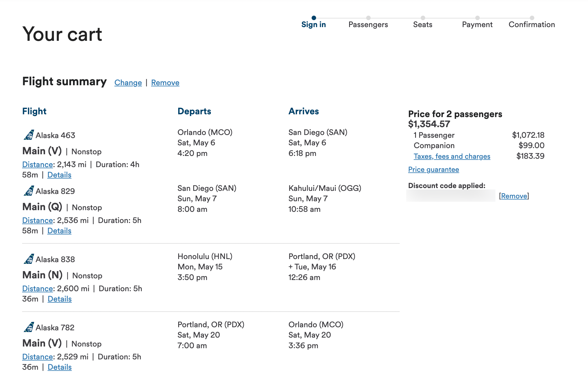This screenshot has height=389, width=588.
Task: Open Details link for Alaska 463
Action: pos(59,175)
